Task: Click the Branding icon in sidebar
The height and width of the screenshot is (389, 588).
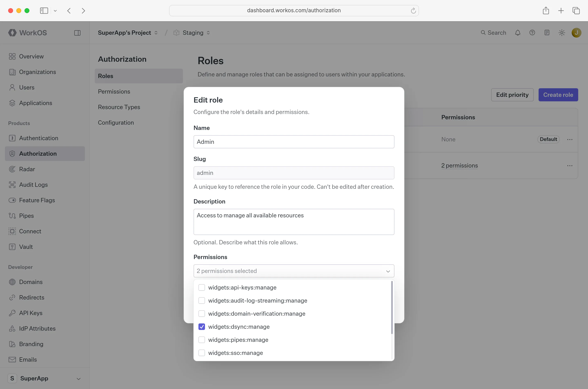Action: click(x=12, y=344)
